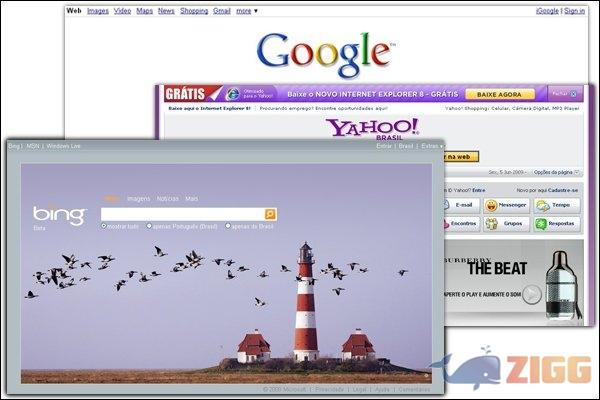Open the Bing Mais tab

click(191, 199)
